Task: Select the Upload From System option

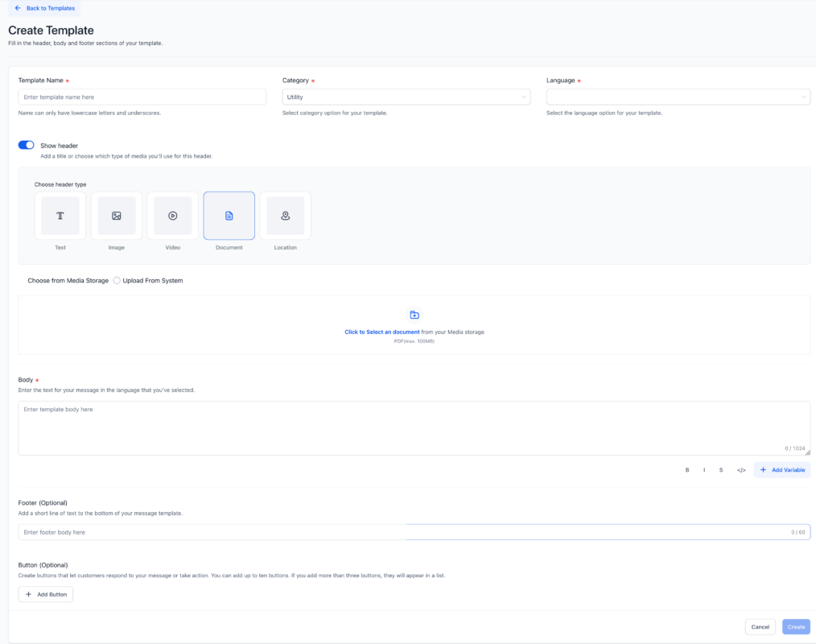Action: tap(117, 280)
